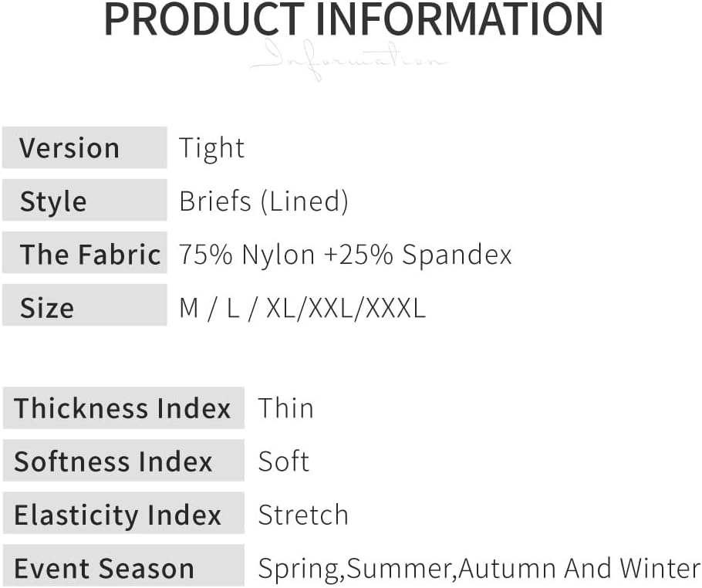Click the M / L / XL/XXL/XXXL sizes text
The height and width of the screenshot is (588, 702).
click(302, 307)
